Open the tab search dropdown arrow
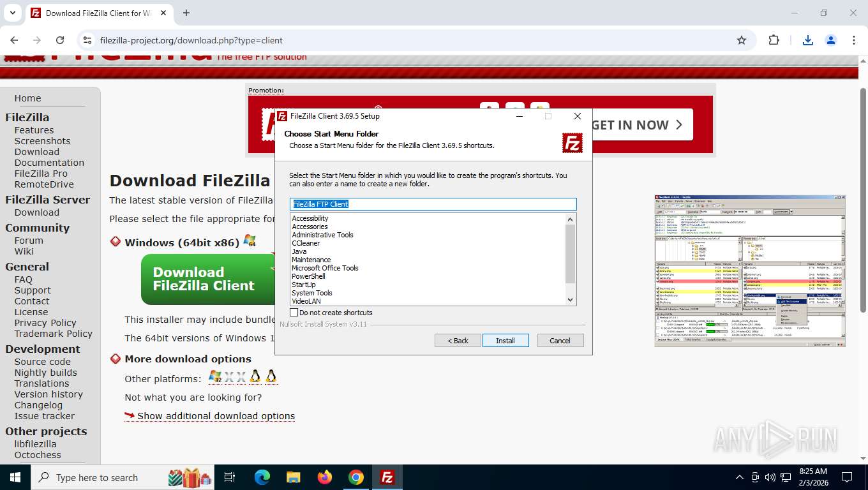 click(x=12, y=13)
